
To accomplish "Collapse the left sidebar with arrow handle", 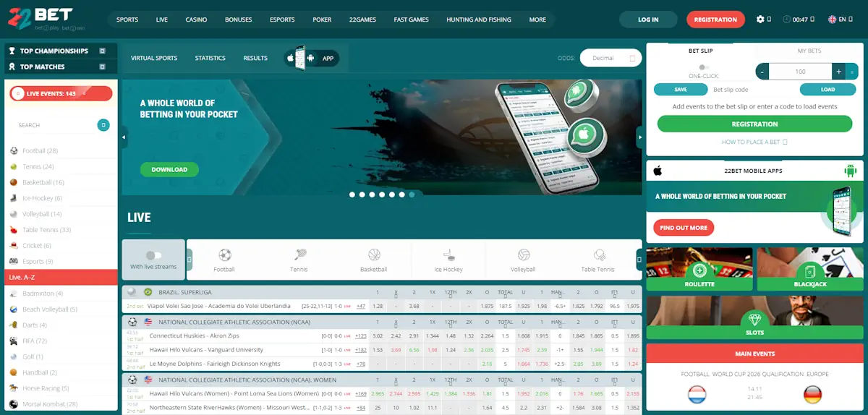I will pos(124,137).
